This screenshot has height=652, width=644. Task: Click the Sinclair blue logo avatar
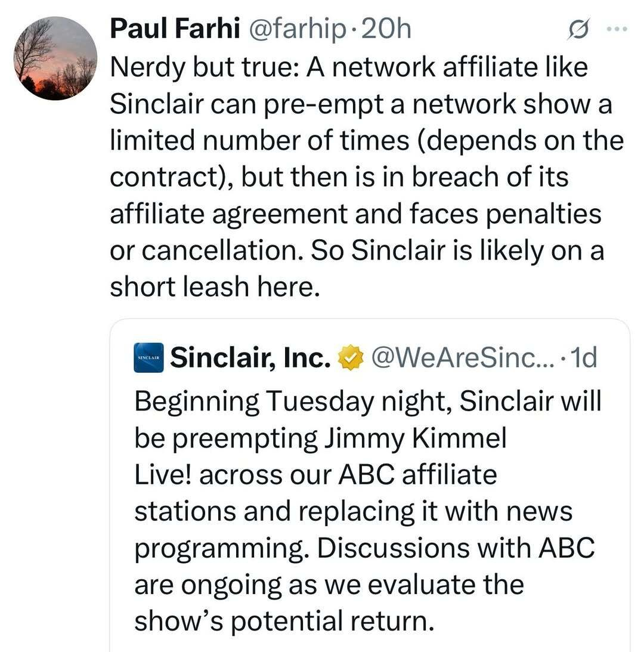click(x=148, y=357)
